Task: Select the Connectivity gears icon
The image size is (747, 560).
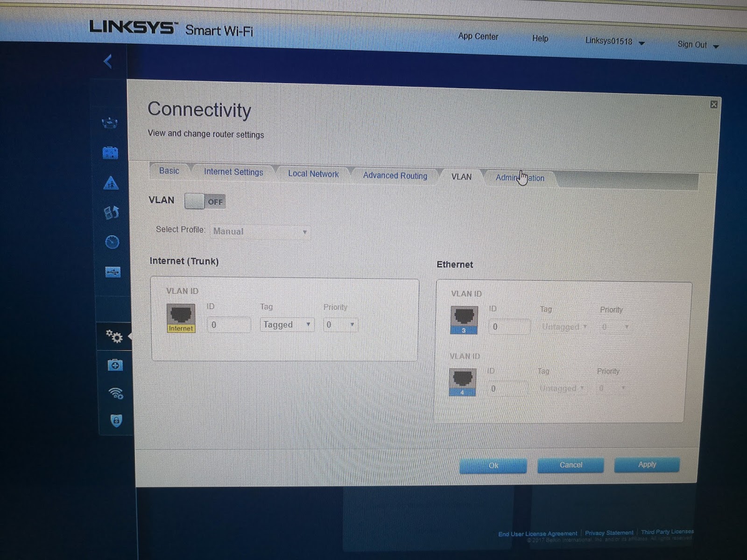Action: pos(114,336)
